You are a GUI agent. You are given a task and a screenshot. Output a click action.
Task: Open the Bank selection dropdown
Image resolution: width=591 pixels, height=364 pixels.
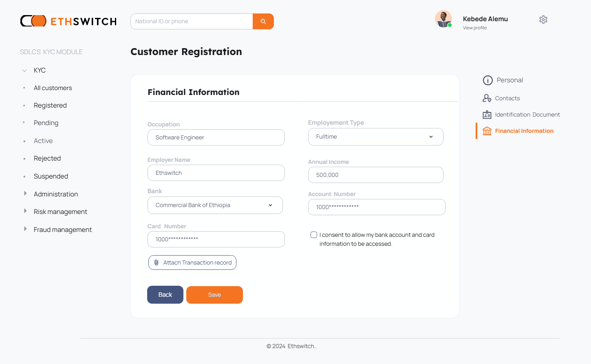click(215, 205)
